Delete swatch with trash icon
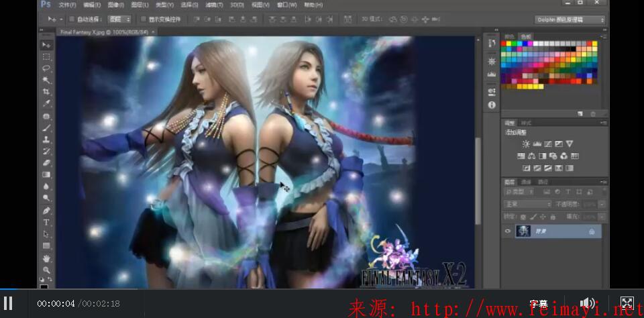The width and height of the screenshot is (644, 318). 592,113
